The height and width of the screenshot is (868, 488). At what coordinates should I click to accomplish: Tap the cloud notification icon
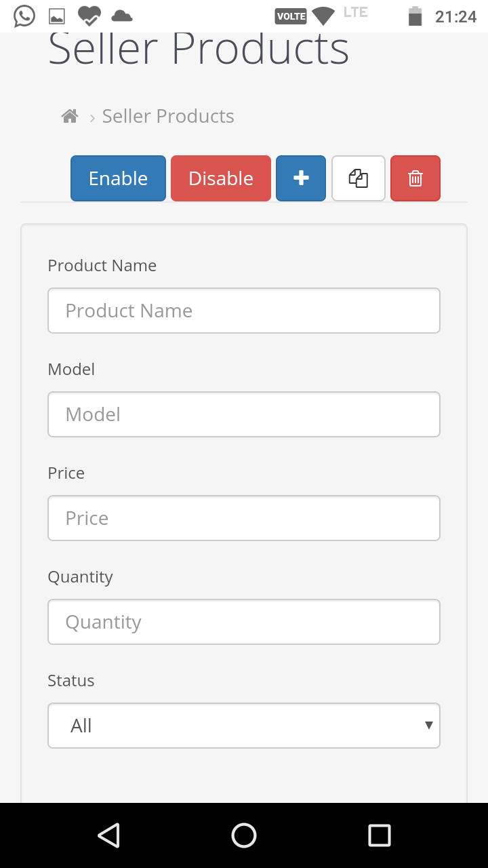(x=121, y=16)
